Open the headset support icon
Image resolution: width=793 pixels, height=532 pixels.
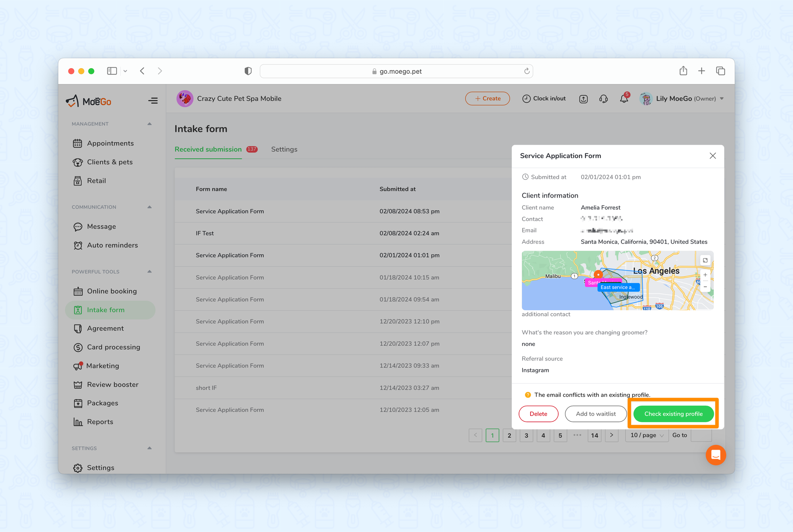tap(603, 99)
